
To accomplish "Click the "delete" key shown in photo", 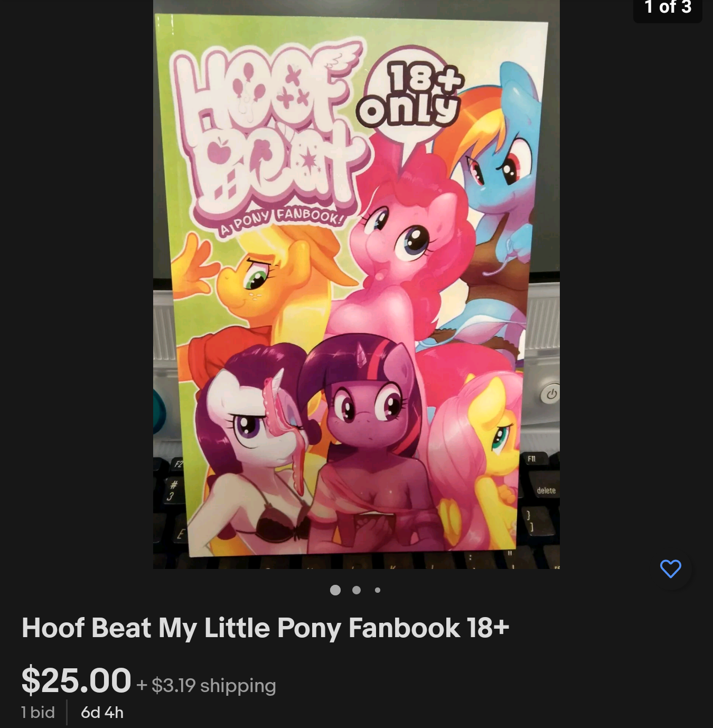I will point(546,491).
